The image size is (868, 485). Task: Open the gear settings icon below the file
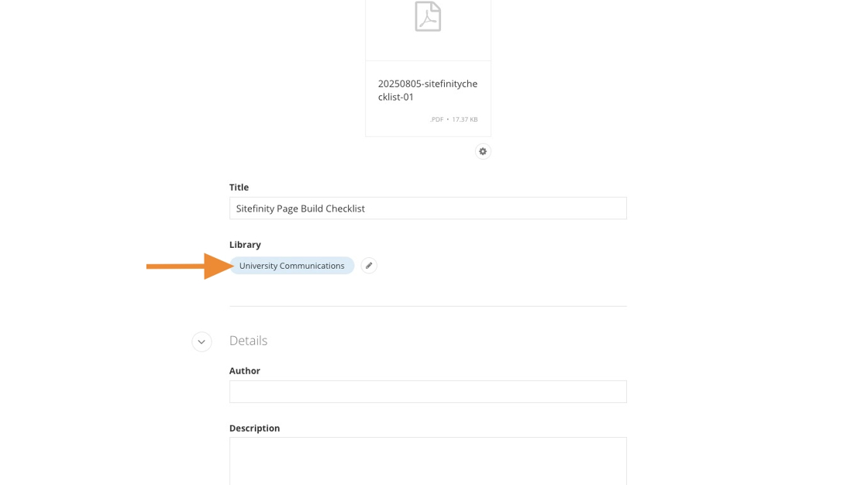pos(483,151)
